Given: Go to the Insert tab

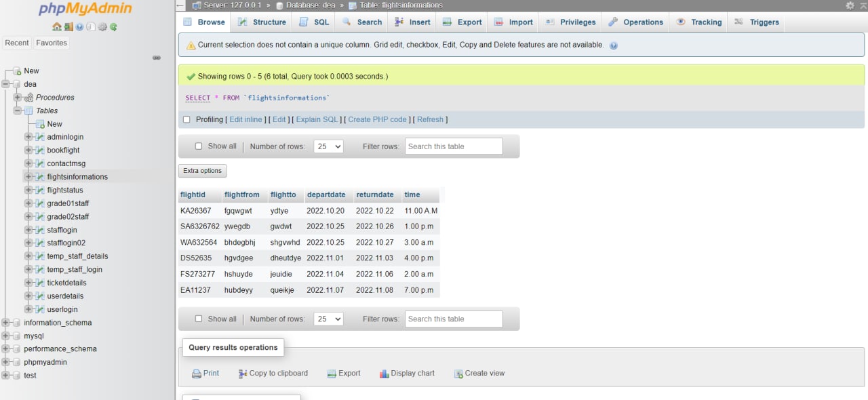Looking at the screenshot, I should 412,22.
